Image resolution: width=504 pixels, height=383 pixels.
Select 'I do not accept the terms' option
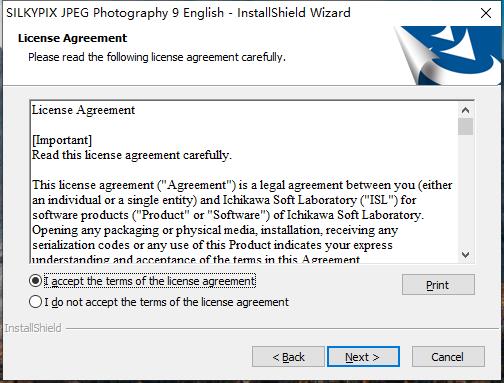pyautogui.click(x=35, y=302)
